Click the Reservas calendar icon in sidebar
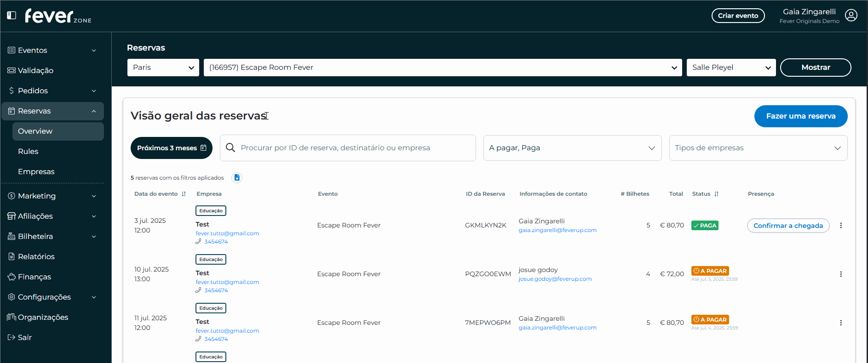Screen dimensions: 868x363 (11, 111)
